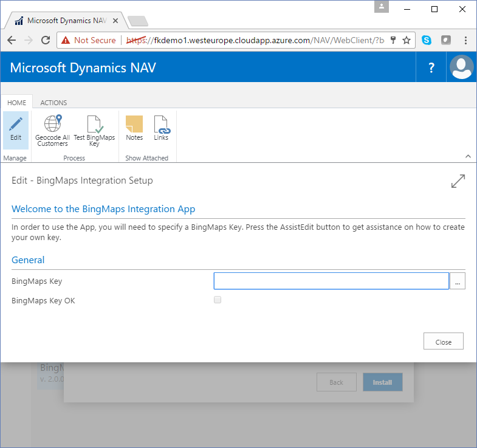Toggle the BingMaps Key OK checkbox
The image size is (477, 448).
click(x=218, y=300)
